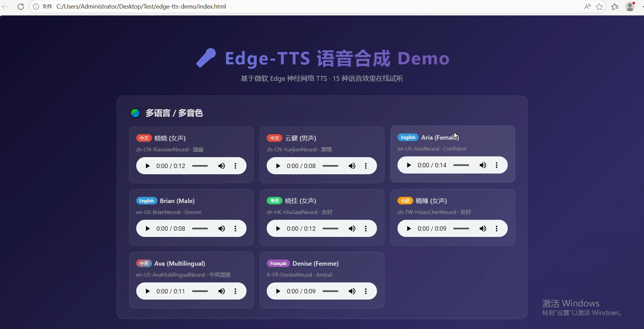This screenshot has width=644, height=329.
Task: Seek on the Ava (Multilingual) progress bar
Action: point(200,291)
